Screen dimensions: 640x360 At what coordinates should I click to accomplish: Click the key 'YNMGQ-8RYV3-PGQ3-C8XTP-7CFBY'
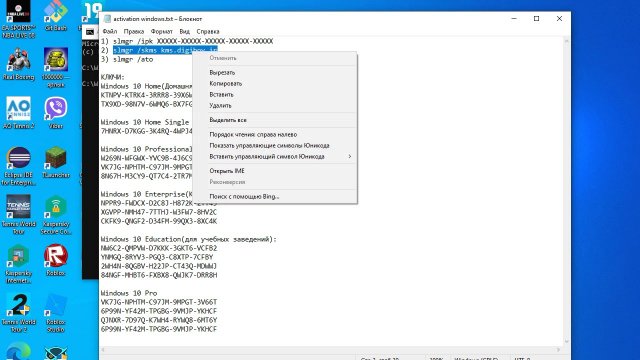(x=157, y=257)
